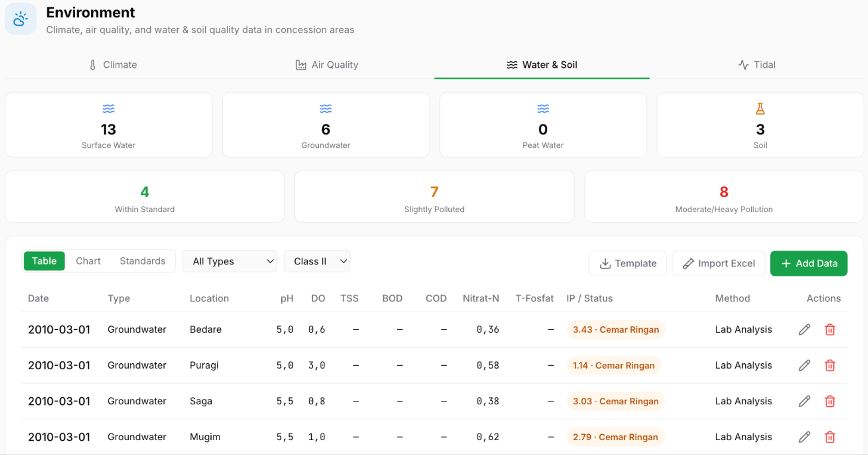Open the Soil summary card

click(x=760, y=125)
